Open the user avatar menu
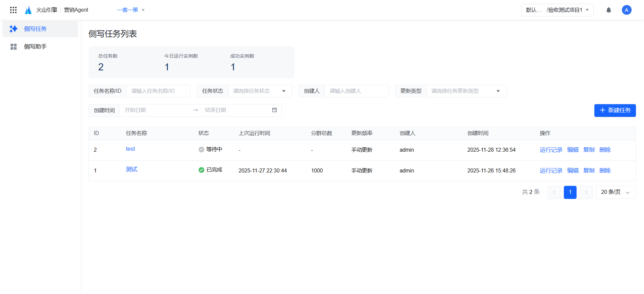This screenshot has height=294, width=644. tap(626, 10)
